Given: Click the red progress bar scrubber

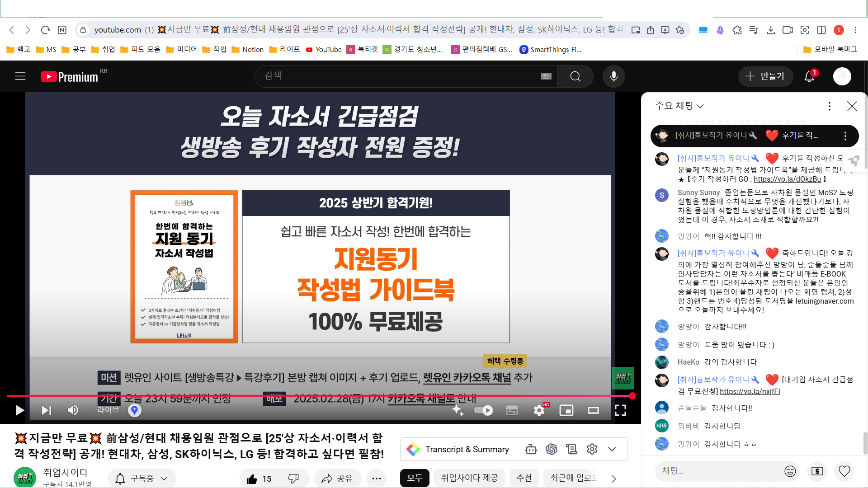Looking at the screenshot, I should (632, 396).
